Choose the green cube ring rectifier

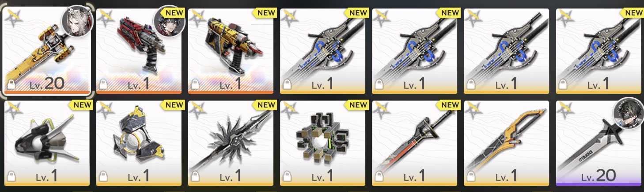point(322,143)
